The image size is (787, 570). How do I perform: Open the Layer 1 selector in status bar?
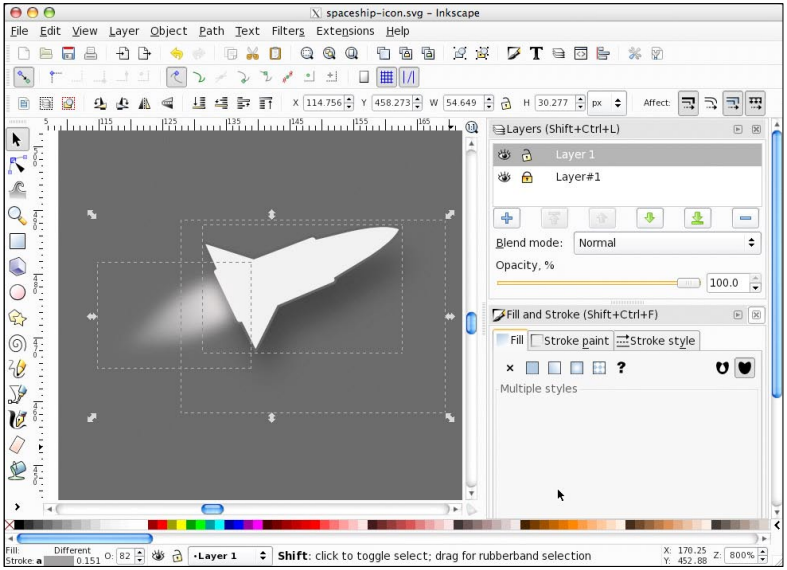[x=230, y=556]
